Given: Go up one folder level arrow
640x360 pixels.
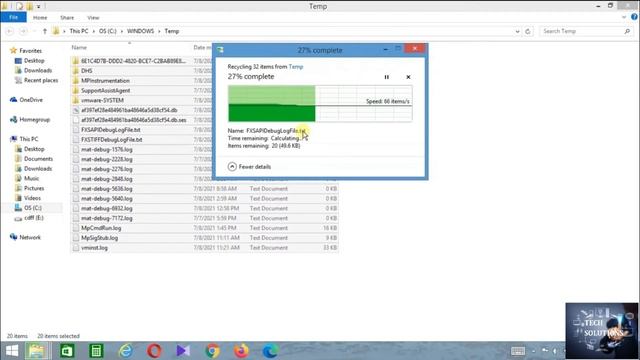Looking at the screenshot, I should [x=44, y=31].
